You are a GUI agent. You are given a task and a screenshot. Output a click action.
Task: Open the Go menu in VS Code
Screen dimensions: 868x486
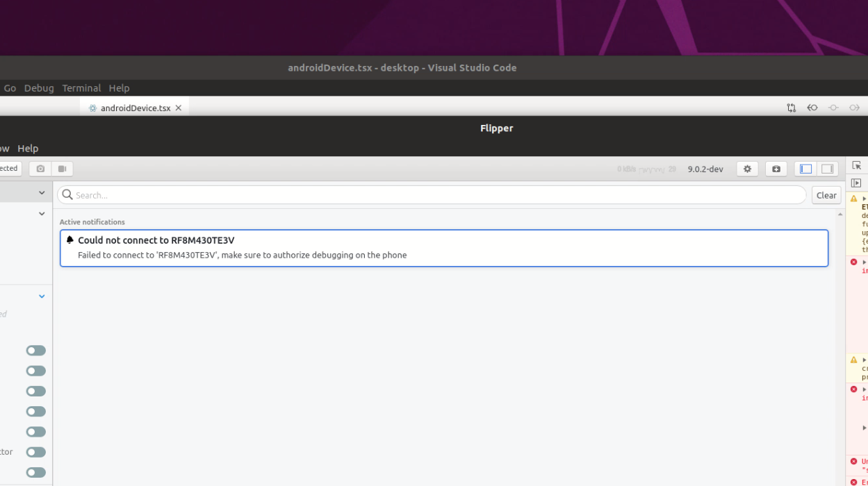point(10,88)
